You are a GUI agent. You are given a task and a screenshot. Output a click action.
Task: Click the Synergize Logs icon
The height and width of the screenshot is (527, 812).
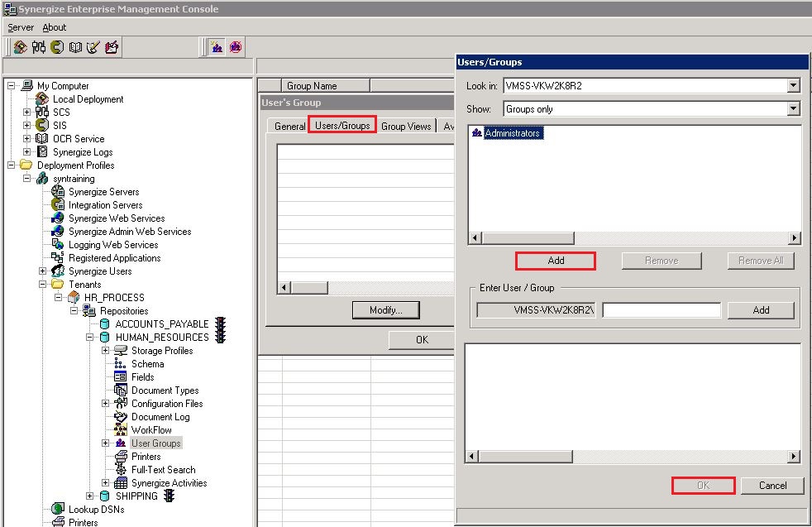click(x=42, y=152)
